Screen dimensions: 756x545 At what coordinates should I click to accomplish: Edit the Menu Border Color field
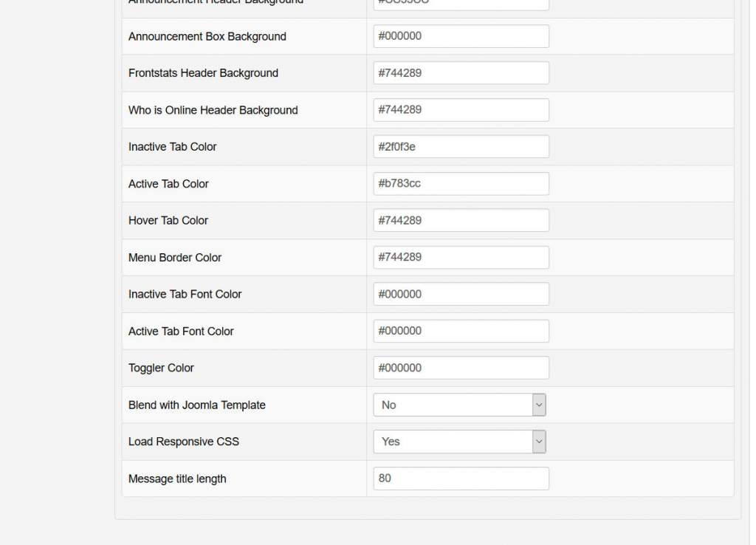click(461, 257)
